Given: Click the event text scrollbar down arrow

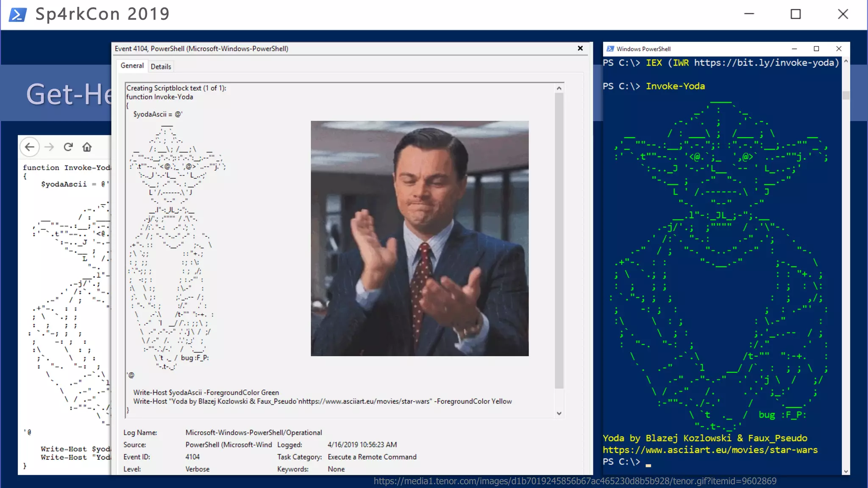Looking at the screenshot, I should point(559,413).
